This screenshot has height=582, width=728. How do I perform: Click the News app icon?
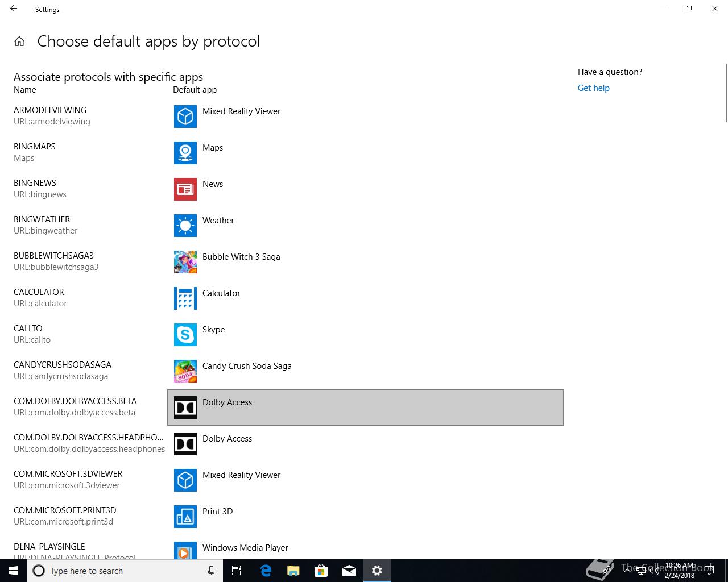point(185,189)
